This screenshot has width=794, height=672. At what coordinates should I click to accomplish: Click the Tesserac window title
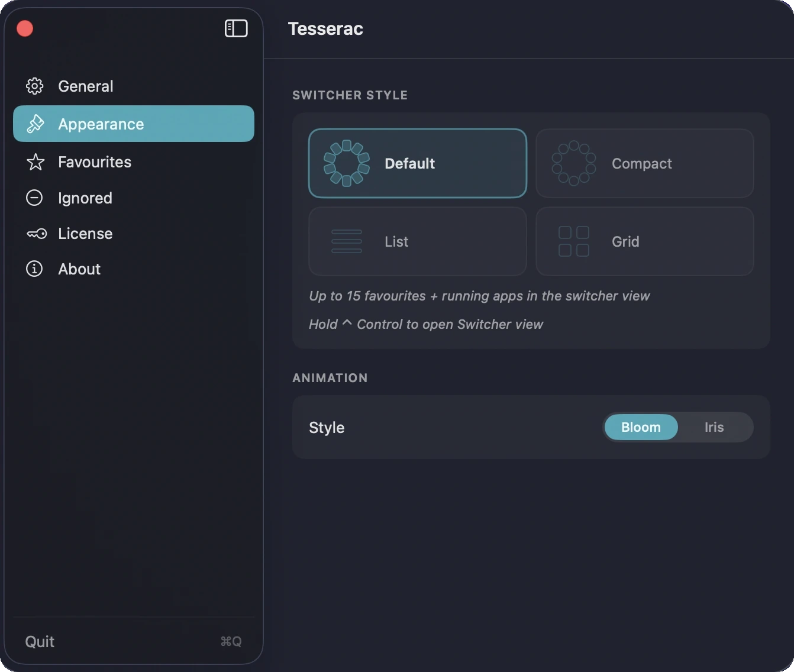325,28
